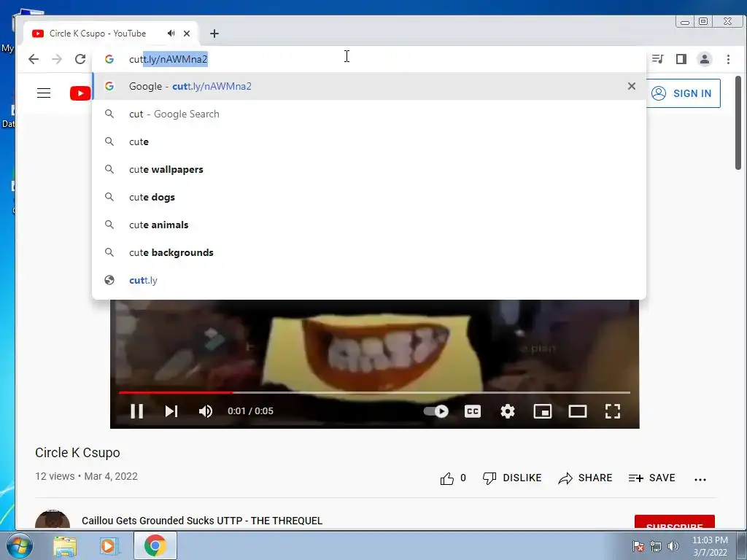Click the browser forward arrow
The image size is (747, 560).
57,59
